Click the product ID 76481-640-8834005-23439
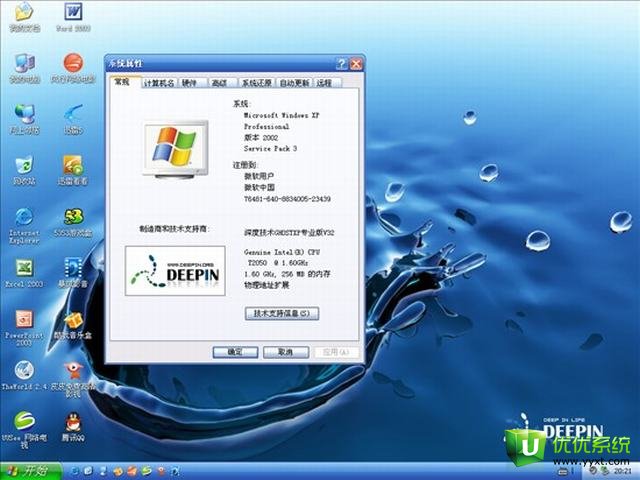640x480 pixels. pos(287,199)
